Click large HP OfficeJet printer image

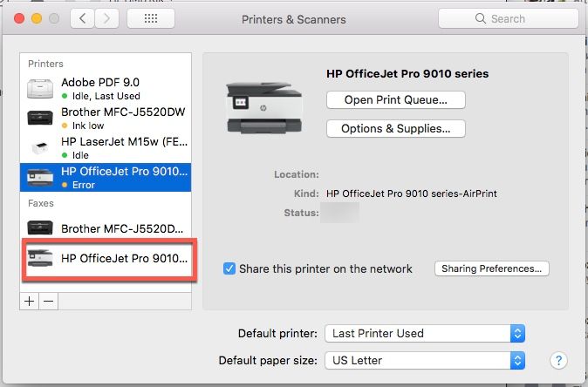coord(264,108)
